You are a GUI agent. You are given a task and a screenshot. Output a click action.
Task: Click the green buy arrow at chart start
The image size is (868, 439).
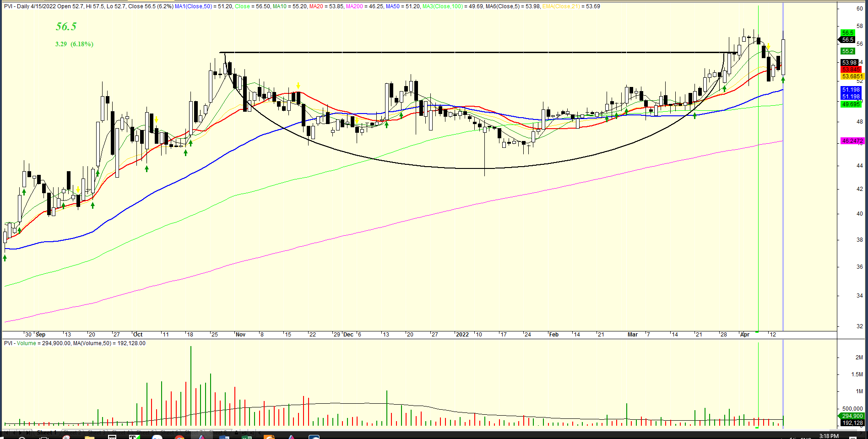coord(5,258)
